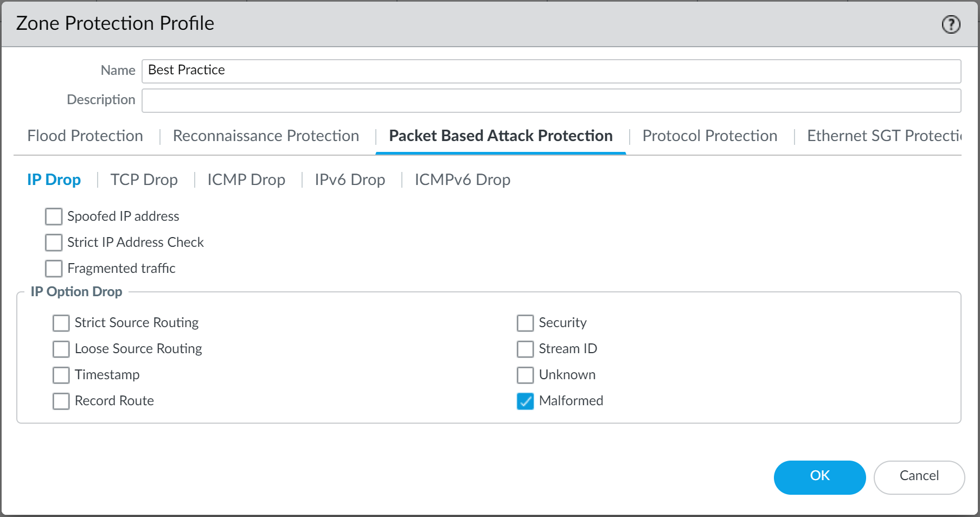Click into the Description field
Viewport: 980px width, 517px height.
(x=551, y=100)
